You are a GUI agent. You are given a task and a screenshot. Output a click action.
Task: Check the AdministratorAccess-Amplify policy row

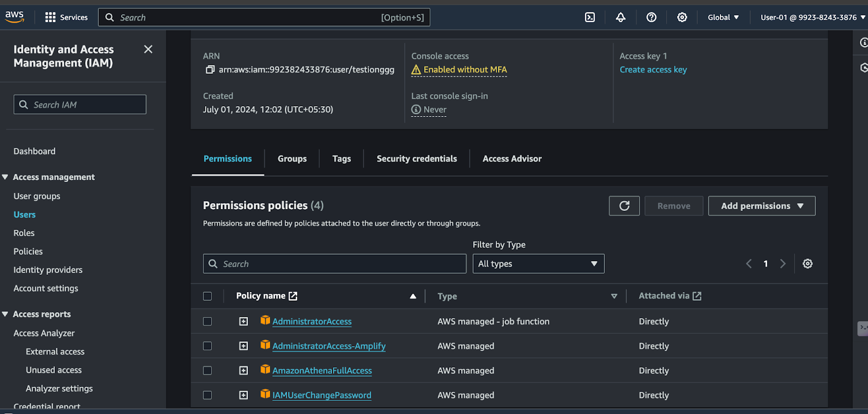click(207, 346)
